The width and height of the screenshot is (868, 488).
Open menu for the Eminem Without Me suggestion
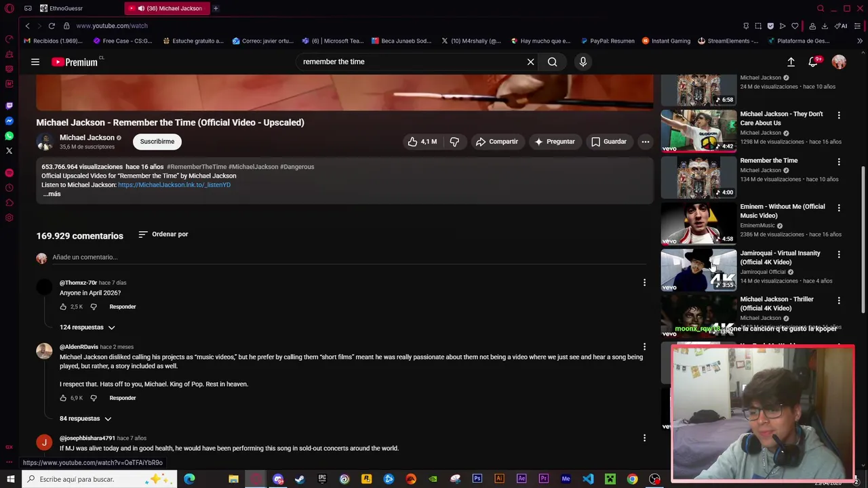[x=839, y=208]
